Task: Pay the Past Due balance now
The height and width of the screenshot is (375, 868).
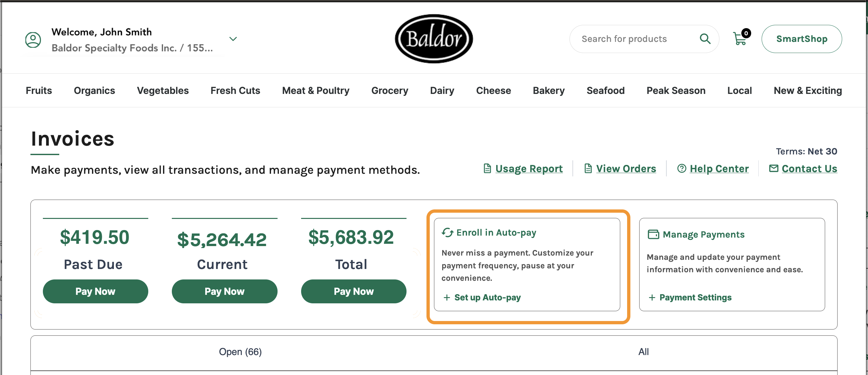Action: 95,291
